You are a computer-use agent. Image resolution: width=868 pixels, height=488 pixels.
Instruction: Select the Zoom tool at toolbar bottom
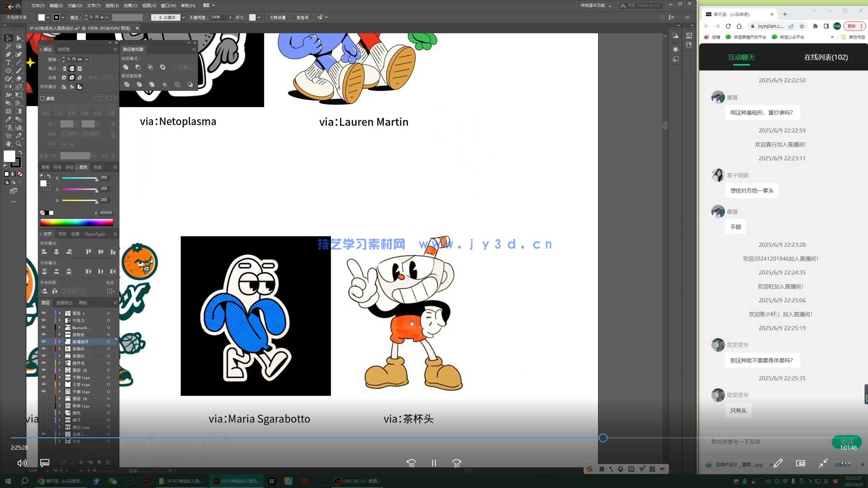(18, 144)
